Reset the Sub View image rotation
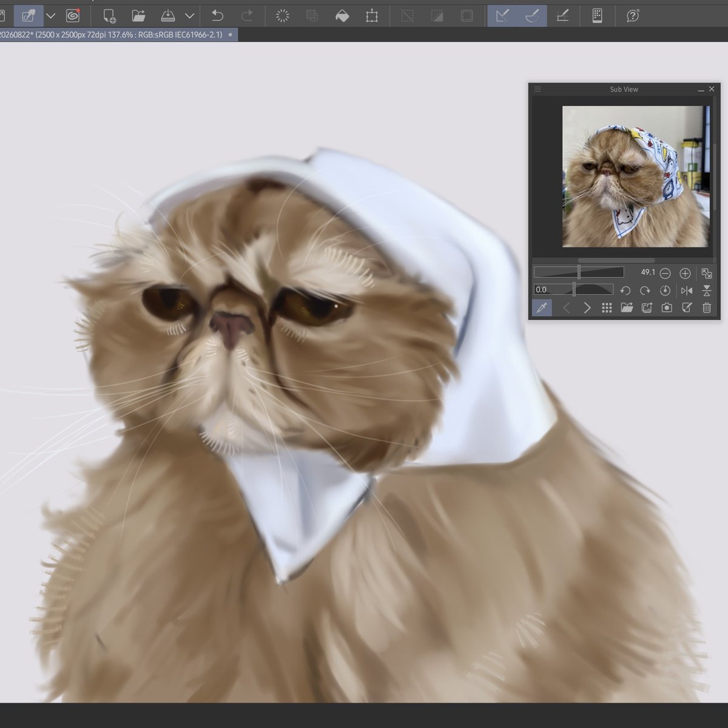Image resolution: width=728 pixels, height=728 pixels. point(665,291)
